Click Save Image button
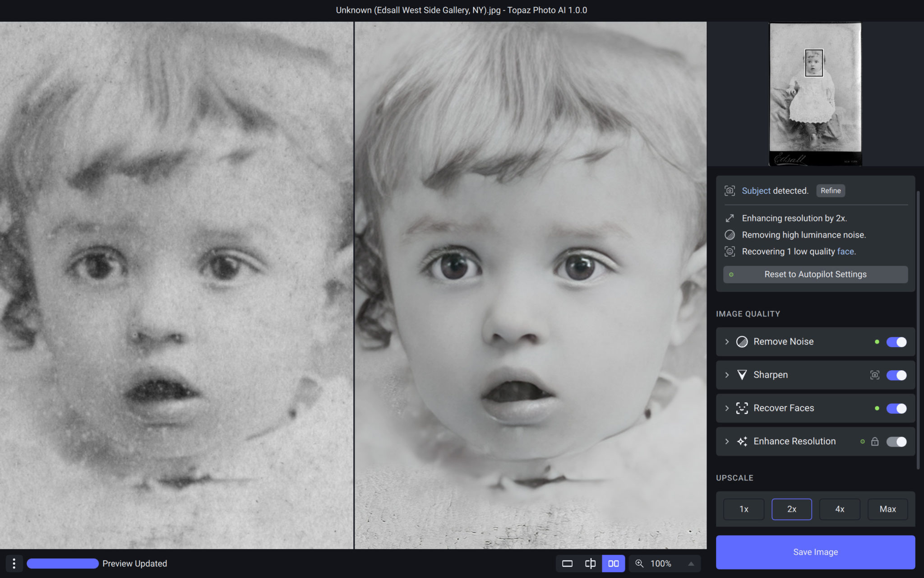 [816, 551]
